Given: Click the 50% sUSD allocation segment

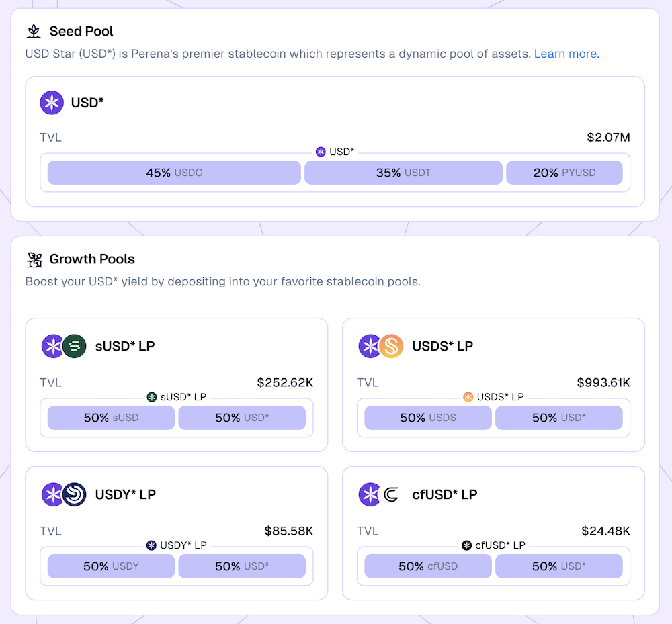Looking at the screenshot, I should point(111,418).
